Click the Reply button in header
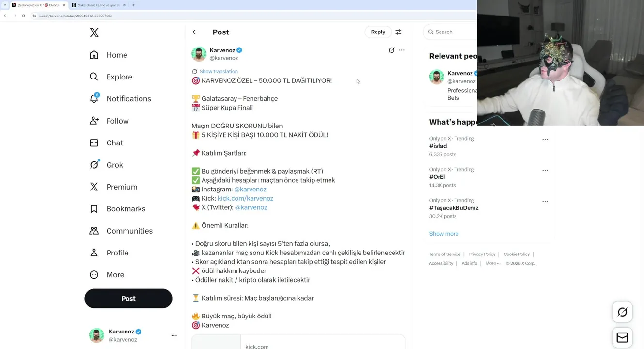The image size is (644, 349). coord(378,32)
